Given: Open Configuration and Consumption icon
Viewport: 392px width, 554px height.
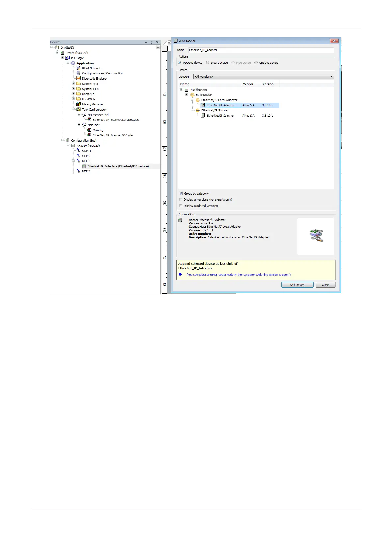Looking at the screenshot, I should (x=78, y=73).
